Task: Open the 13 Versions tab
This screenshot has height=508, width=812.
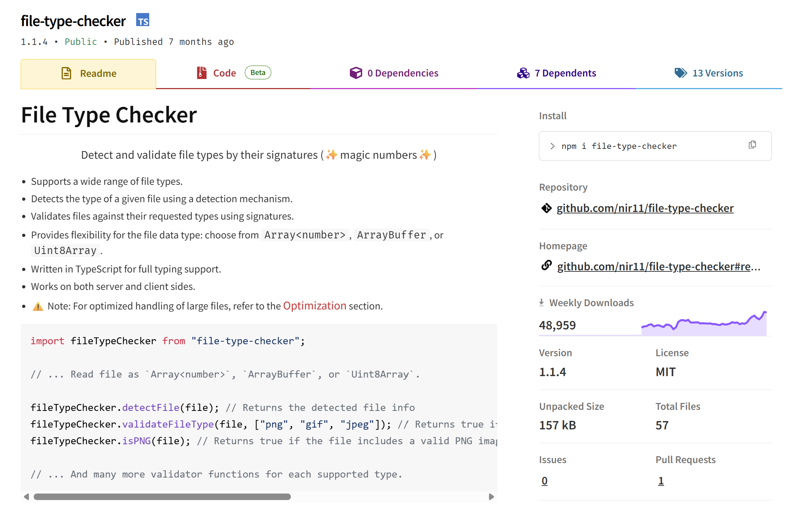Action: point(709,73)
